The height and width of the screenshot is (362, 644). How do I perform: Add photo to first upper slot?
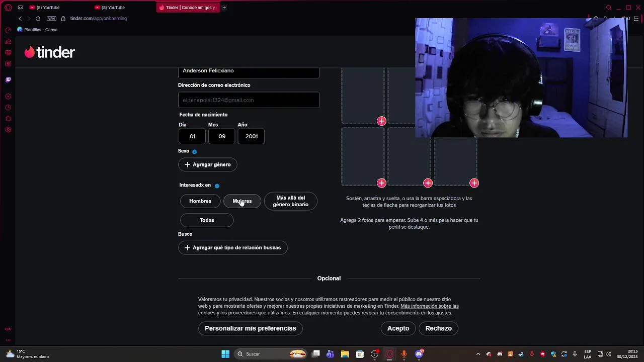[x=381, y=121]
